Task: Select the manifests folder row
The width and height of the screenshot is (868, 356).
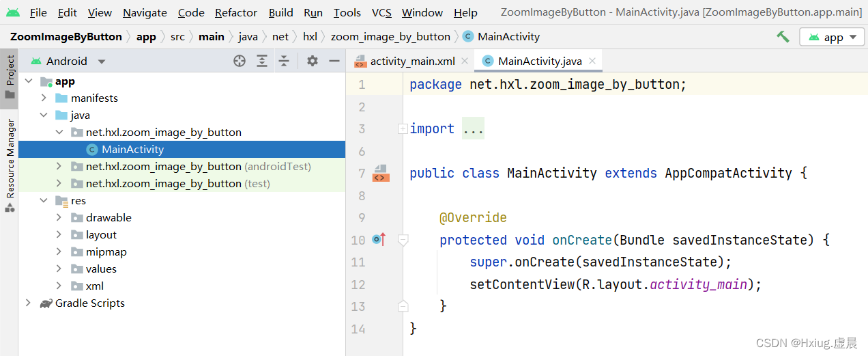Action: (x=182, y=98)
